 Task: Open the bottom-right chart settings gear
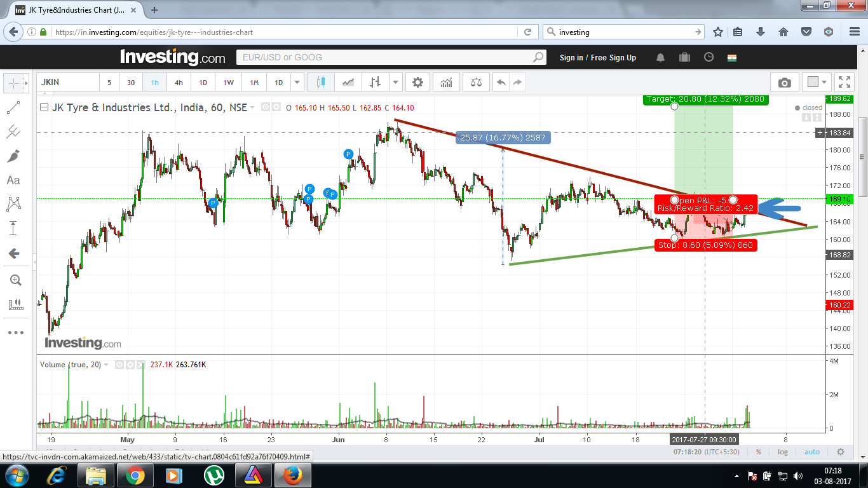(841, 452)
